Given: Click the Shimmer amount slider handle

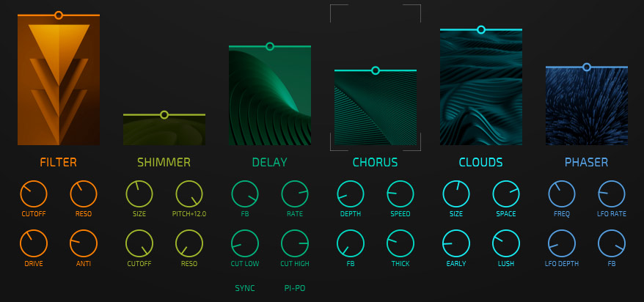Looking at the screenshot, I should coord(164,114).
